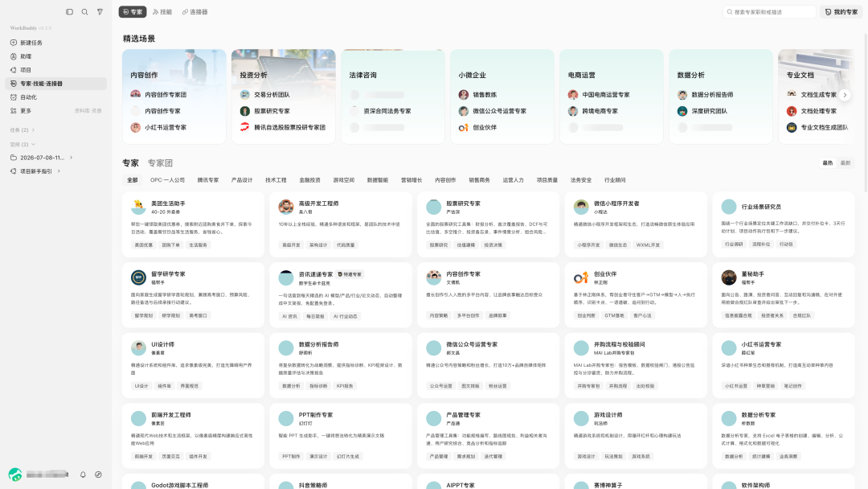This screenshot has width=868, height=489.
Task: Click the WXML开发 tag
Action: [648, 244]
